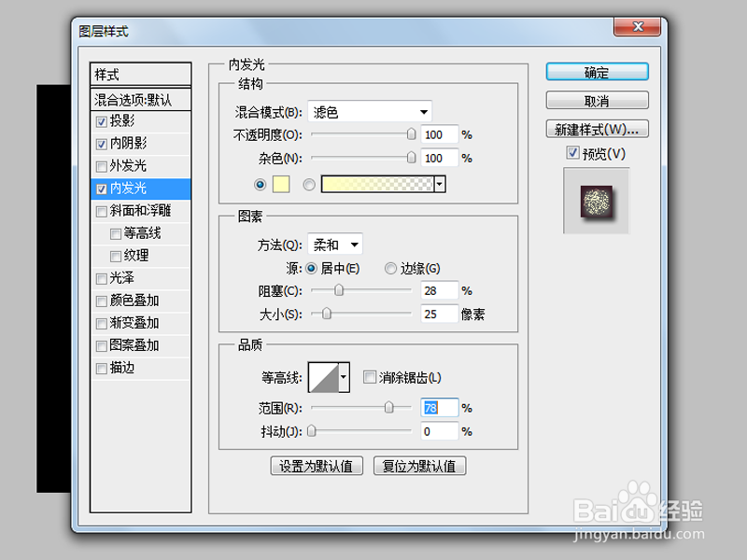Viewport: 747px width, 560px height.
Task: Click the 新建样式(W)... button
Action: (x=597, y=129)
